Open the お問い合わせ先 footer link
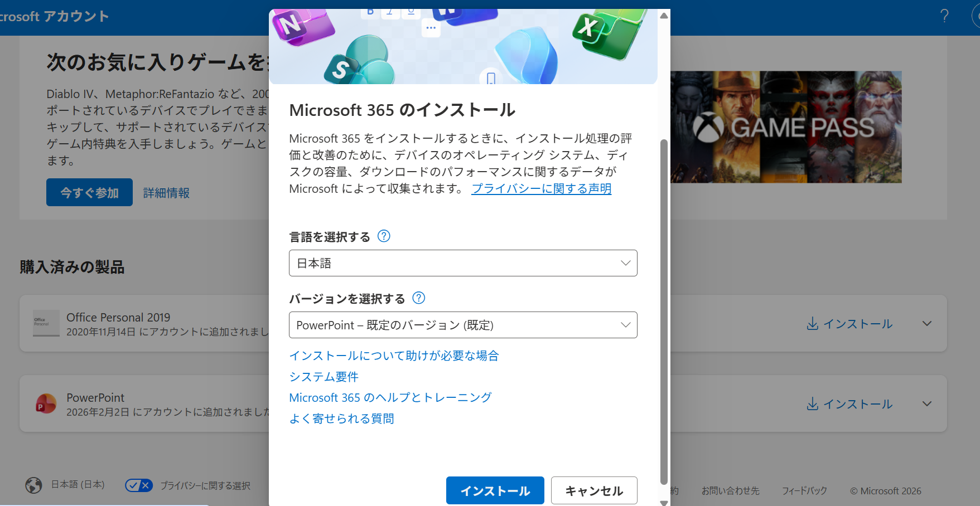The height and width of the screenshot is (506, 980). [x=730, y=491]
